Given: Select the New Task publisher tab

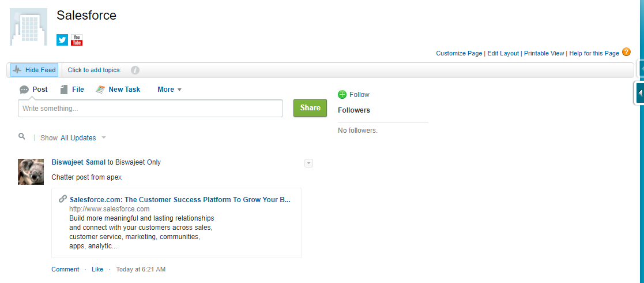Looking at the screenshot, I should pos(118,90).
